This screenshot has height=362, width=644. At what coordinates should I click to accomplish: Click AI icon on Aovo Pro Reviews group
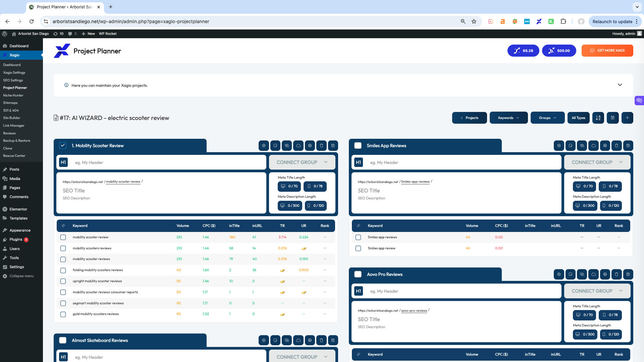605,275
